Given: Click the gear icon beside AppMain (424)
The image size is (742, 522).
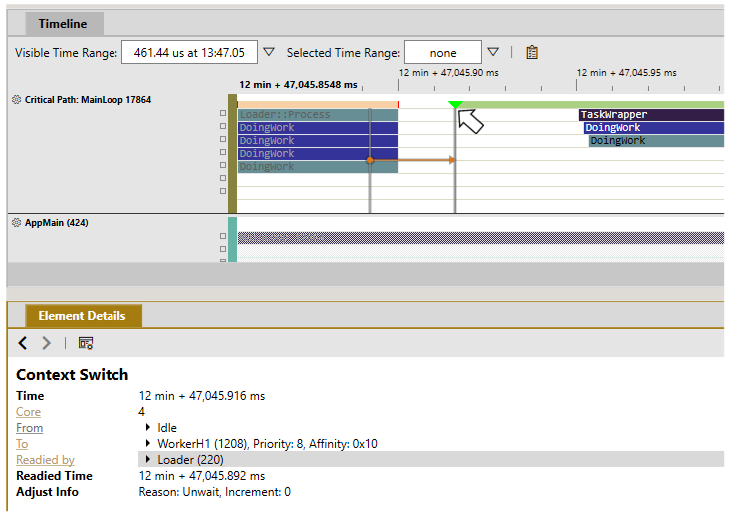Looking at the screenshot, I should (17, 223).
